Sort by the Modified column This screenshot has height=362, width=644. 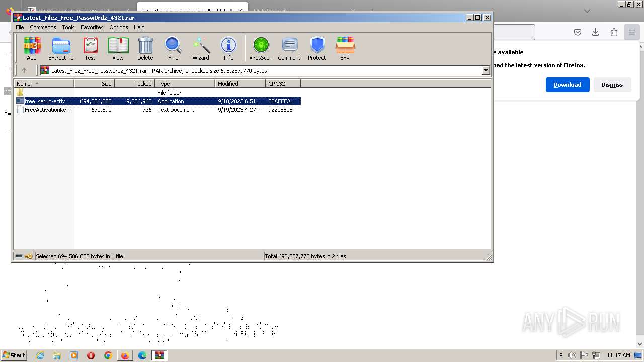240,84
